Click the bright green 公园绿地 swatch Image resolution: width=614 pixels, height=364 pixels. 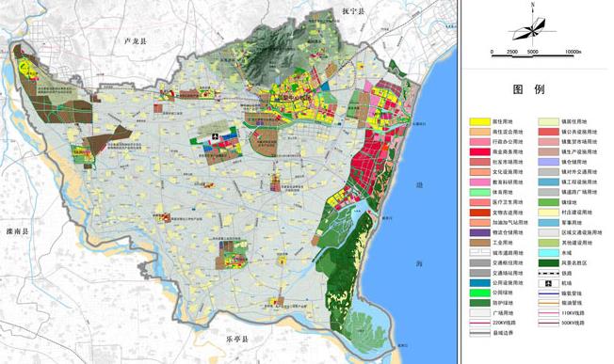point(480,293)
